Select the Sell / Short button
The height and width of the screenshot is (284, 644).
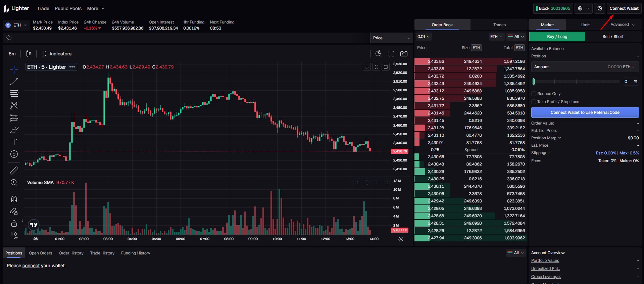point(612,37)
